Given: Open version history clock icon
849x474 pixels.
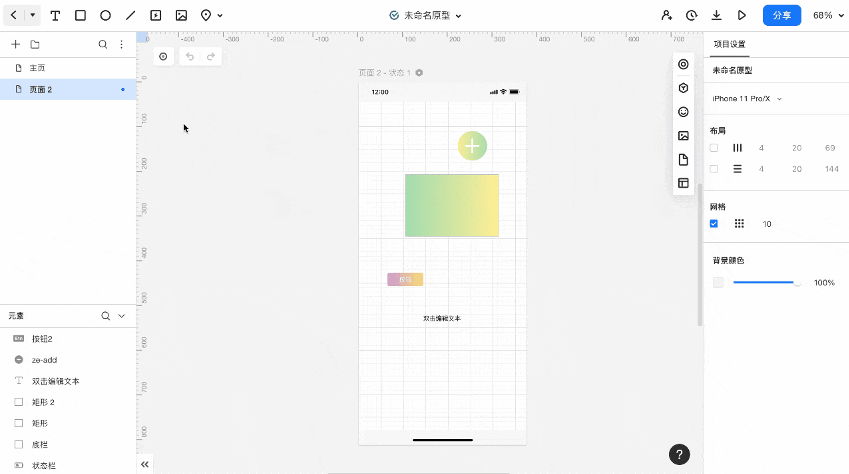Looking at the screenshot, I should (x=691, y=16).
